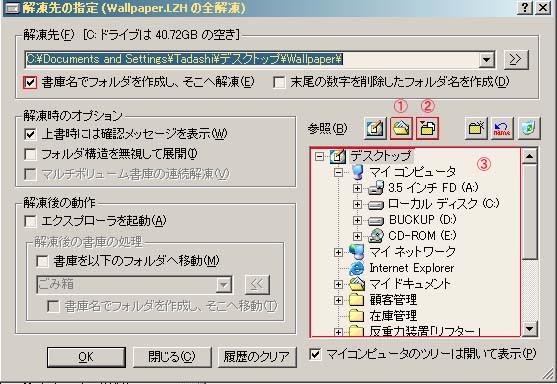Select マイ ネットワーク label in tree
Image resolution: width=557 pixels, height=384 pixels.
coord(412,252)
